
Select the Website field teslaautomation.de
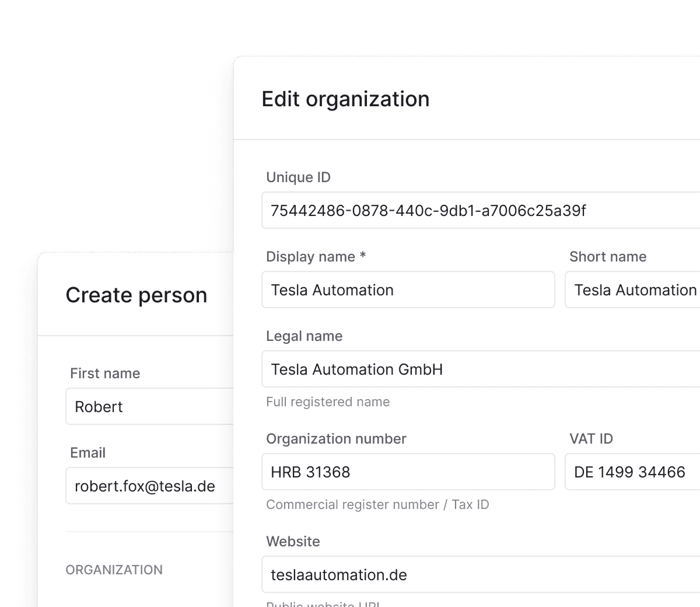(481, 574)
